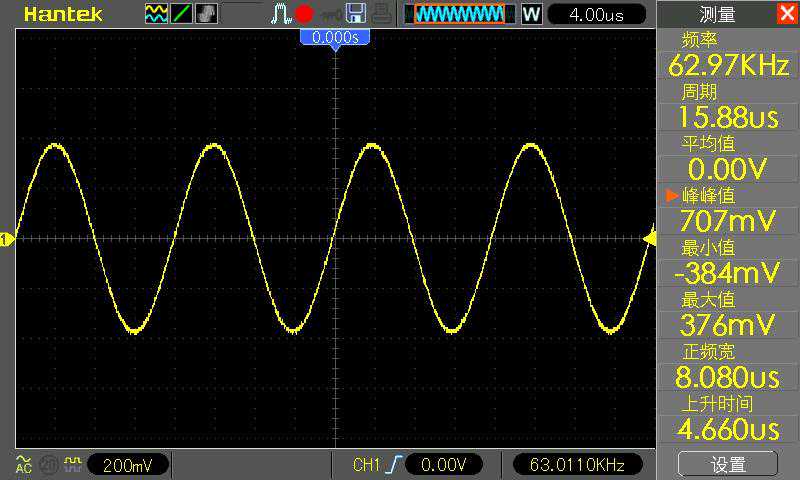
Task: Click the waveform display mode icon
Action: click(157, 14)
